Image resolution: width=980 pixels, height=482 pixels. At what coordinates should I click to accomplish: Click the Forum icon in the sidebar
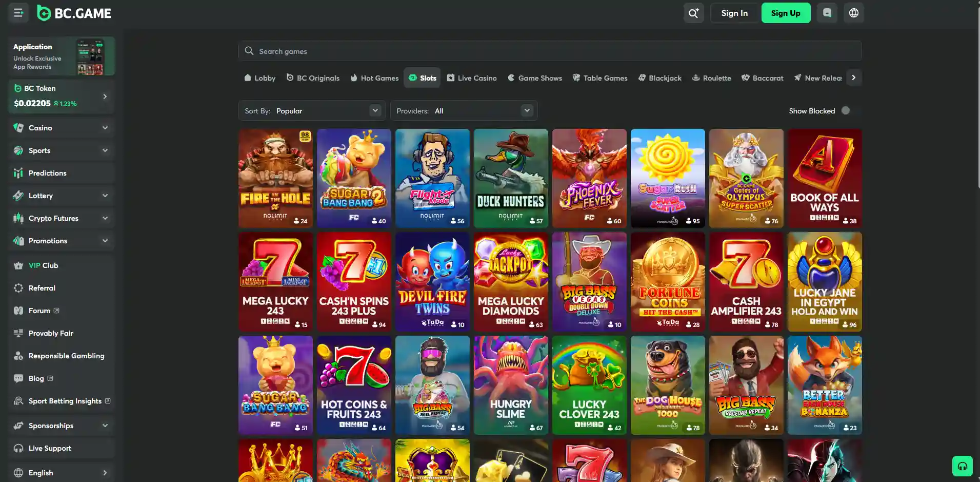click(18, 311)
